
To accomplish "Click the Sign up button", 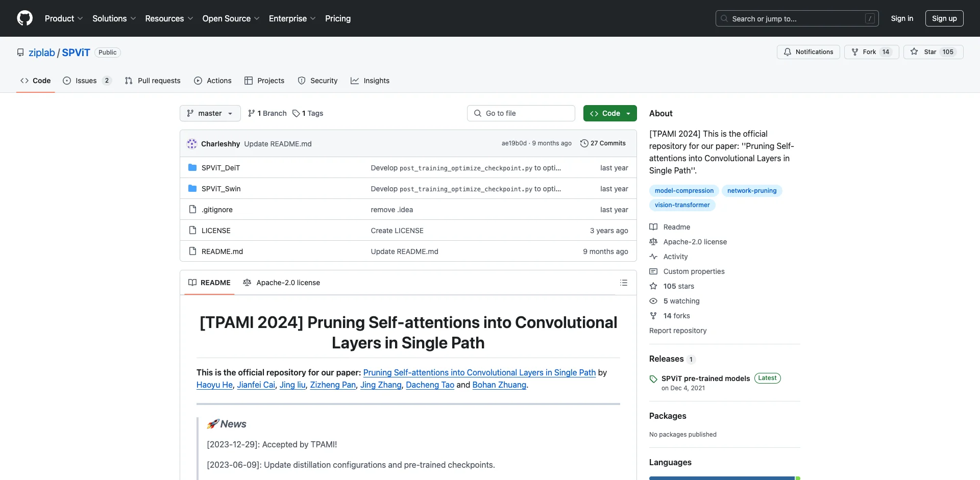I will point(944,18).
